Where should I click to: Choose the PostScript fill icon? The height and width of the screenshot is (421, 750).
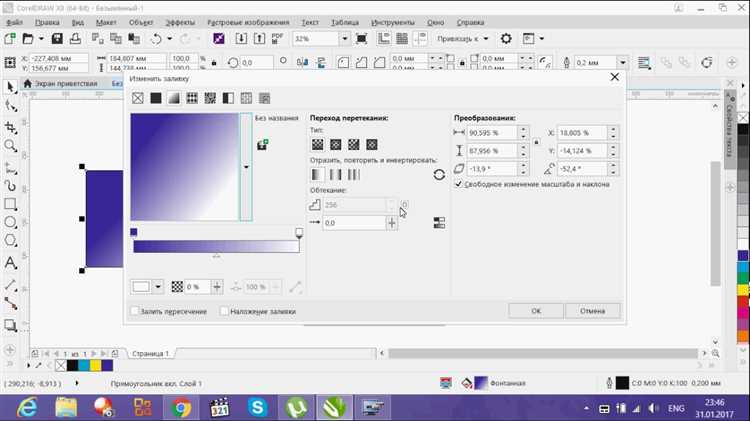tap(265, 98)
